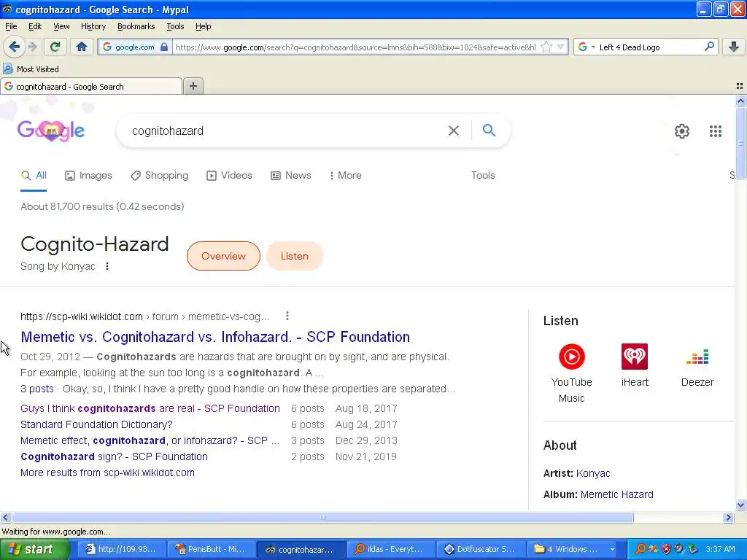Screen dimensions: 747x560
Task: Open More results from scp-wiki.wikidot.com
Action: coord(108,472)
